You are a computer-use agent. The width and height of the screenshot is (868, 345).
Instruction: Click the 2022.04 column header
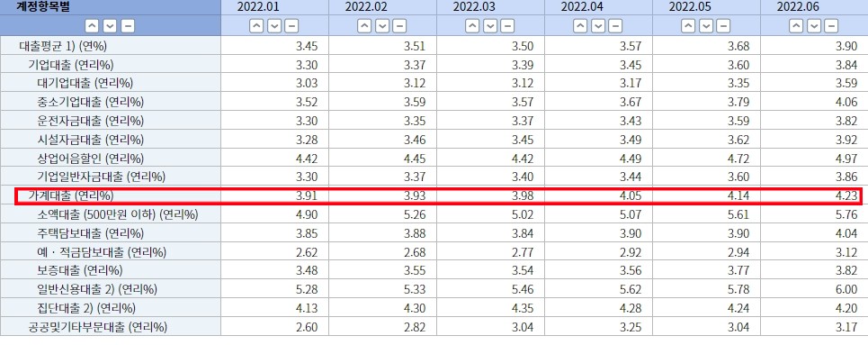(581, 7)
